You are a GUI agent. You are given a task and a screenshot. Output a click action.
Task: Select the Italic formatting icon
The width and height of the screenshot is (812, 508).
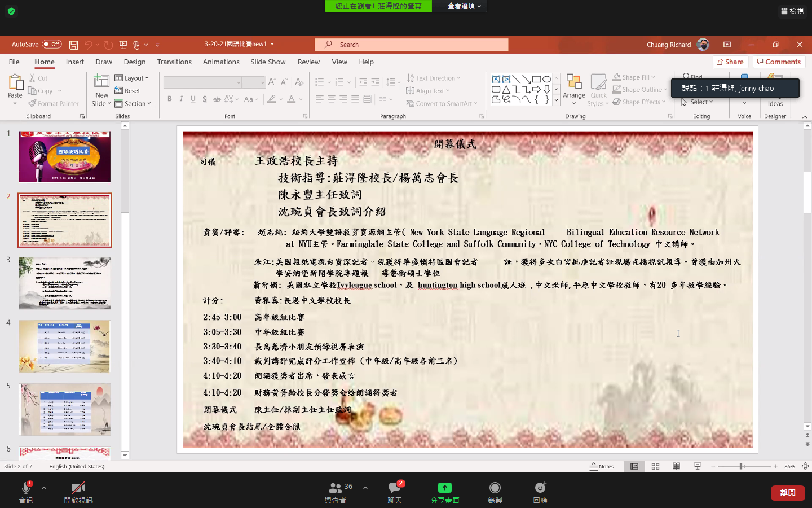coord(181,98)
